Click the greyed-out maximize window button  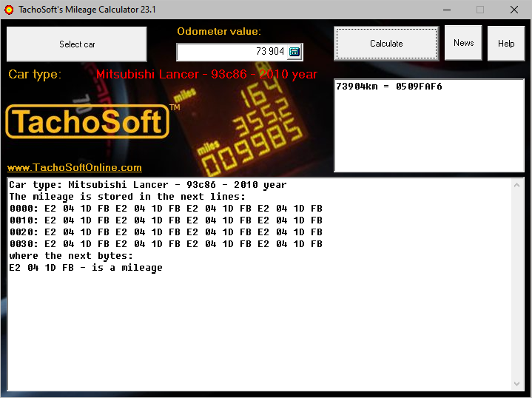480,10
